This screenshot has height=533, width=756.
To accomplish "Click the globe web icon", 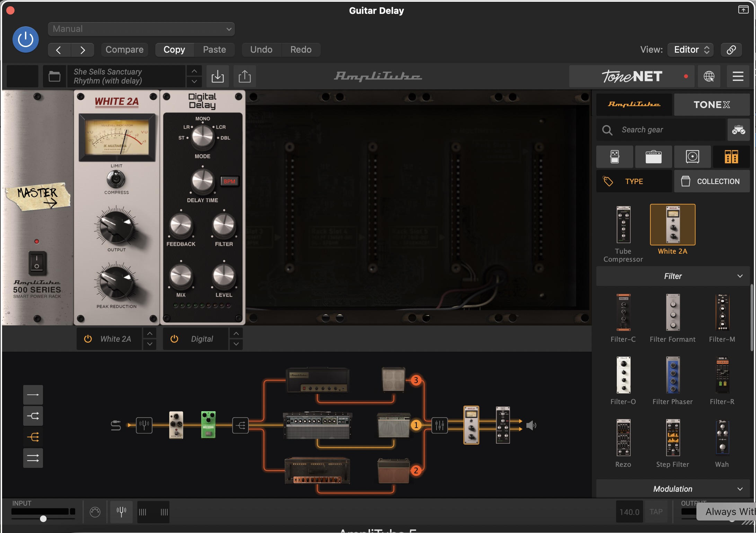I will click(x=709, y=76).
